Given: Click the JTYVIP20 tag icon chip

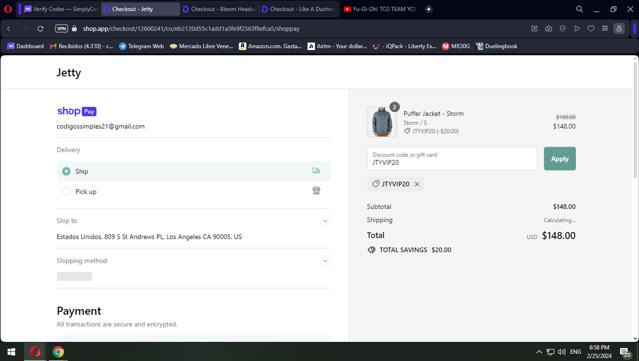Looking at the screenshot, I should coord(395,184).
